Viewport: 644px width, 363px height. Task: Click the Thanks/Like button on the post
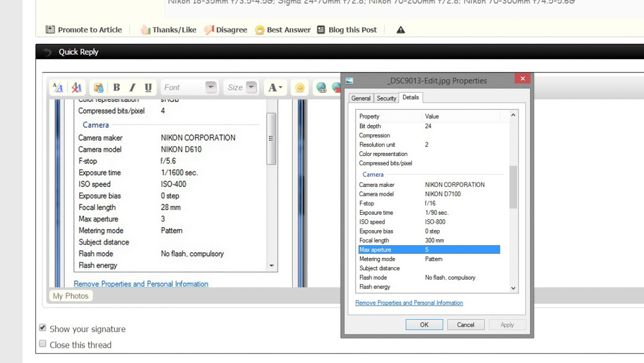[169, 30]
